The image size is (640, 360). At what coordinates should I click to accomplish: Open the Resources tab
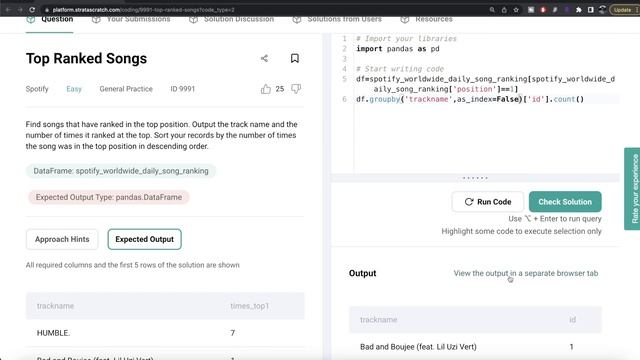point(427,20)
